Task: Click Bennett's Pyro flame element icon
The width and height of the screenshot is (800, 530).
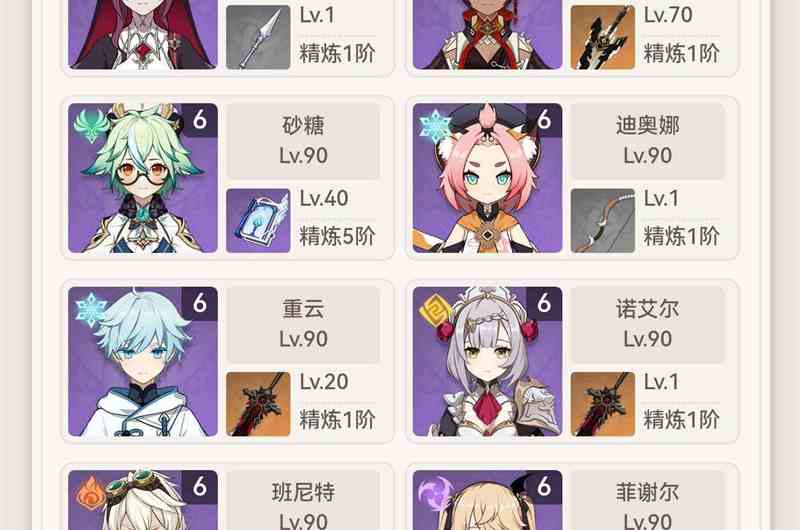Action: point(91,493)
